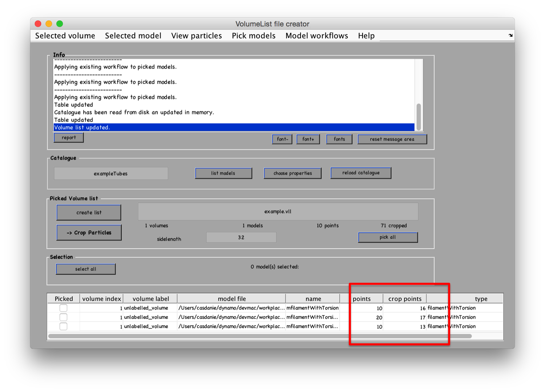Screen dimensions: 545x392
Task: Click the small dock arrow icon at menu bar end
Action: click(510, 35)
